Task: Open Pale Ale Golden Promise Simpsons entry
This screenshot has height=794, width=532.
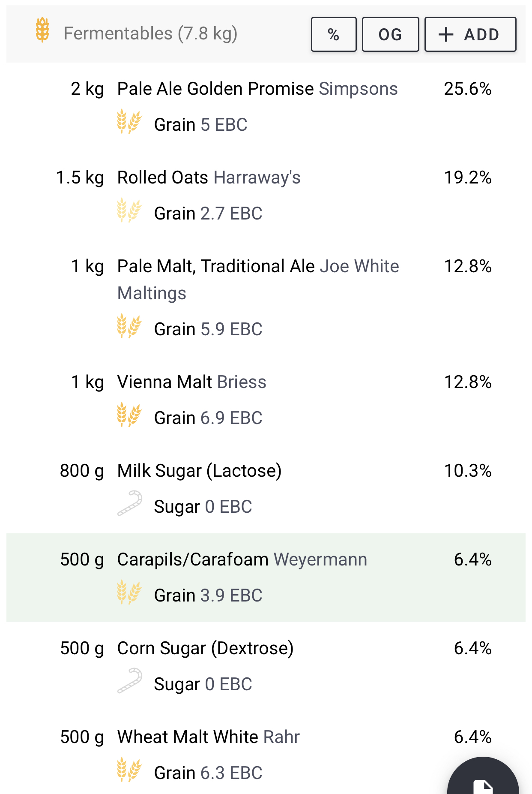Action: (266, 107)
